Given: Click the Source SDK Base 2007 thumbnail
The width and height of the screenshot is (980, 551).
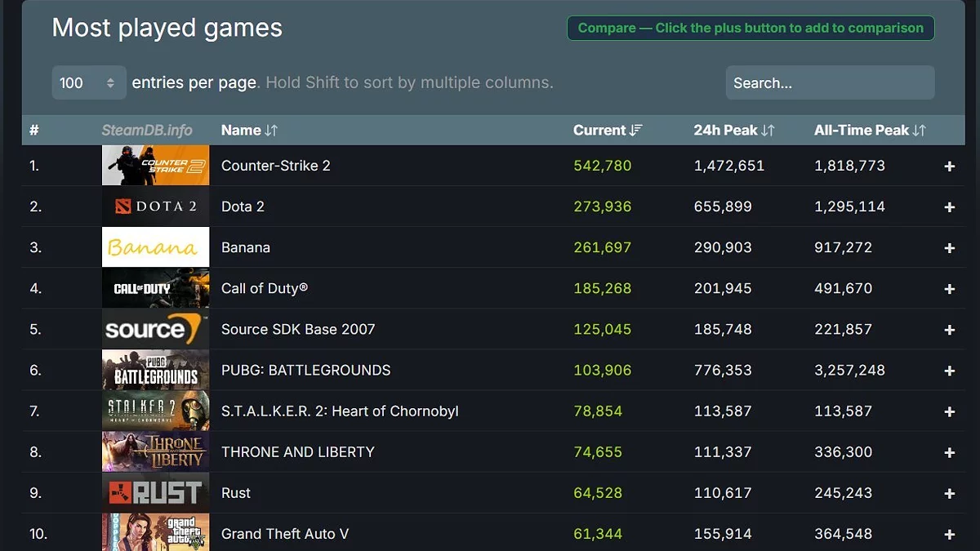Looking at the screenshot, I should coord(155,329).
